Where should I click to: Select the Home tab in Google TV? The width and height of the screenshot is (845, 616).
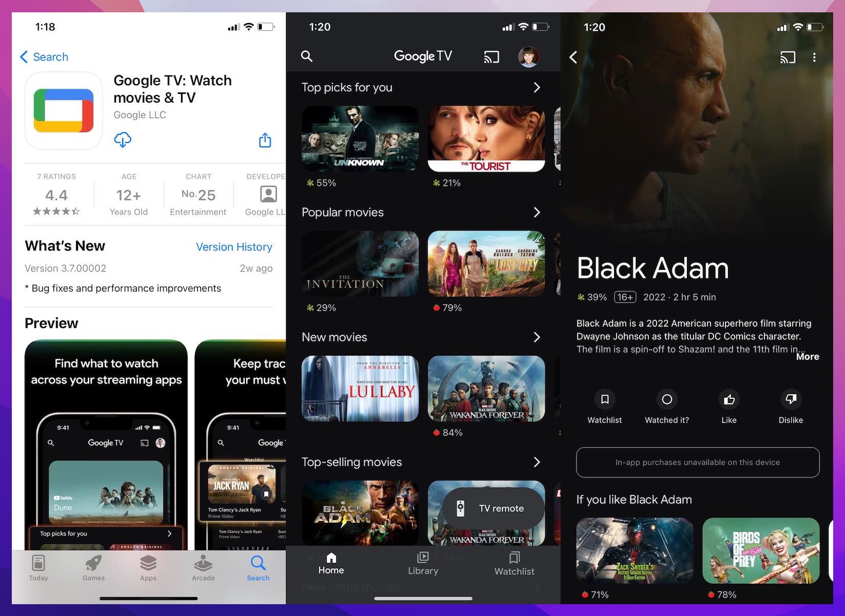point(331,564)
